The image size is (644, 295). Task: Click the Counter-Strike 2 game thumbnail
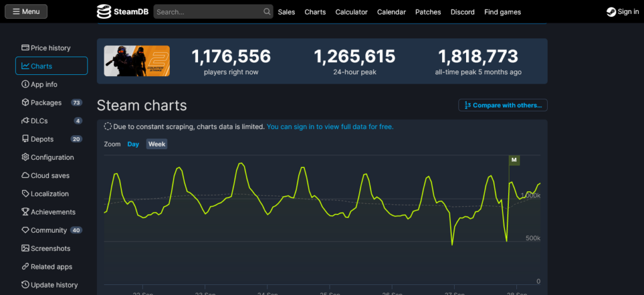coord(136,61)
